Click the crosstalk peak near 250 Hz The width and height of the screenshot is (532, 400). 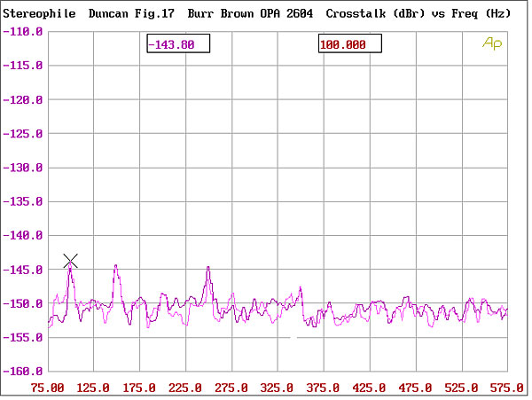tap(208, 269)
